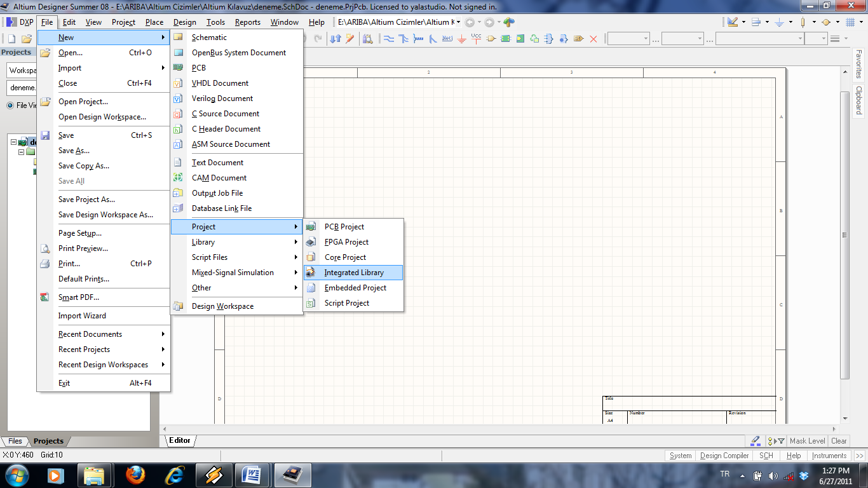Click the Dropbox tray icon
The image size is (868, 488).
[804, 475]
